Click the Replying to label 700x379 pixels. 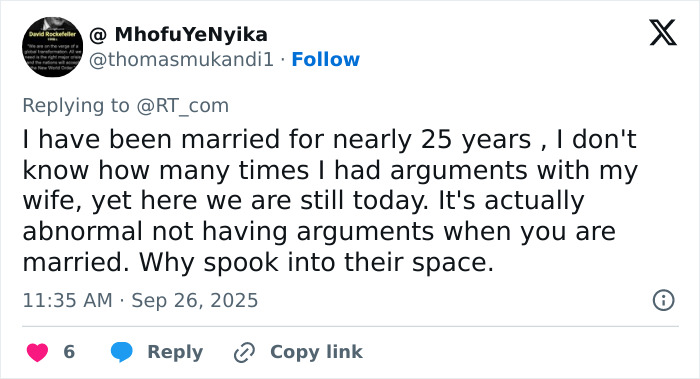(x=76, y=106)
